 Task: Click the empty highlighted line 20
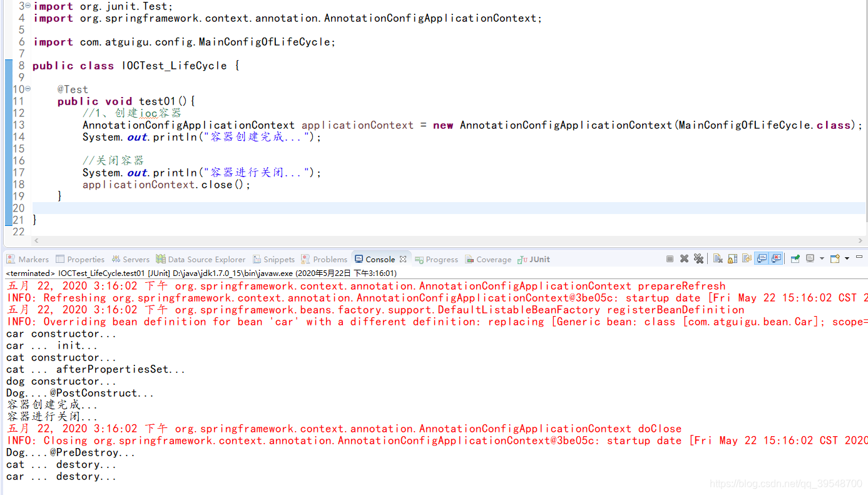point(449,208)
